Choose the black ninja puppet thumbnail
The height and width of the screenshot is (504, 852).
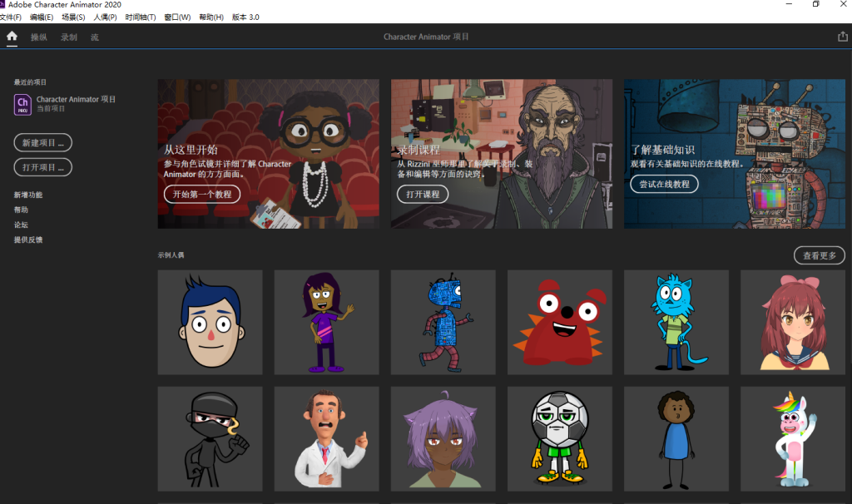[x=210, y=438]
